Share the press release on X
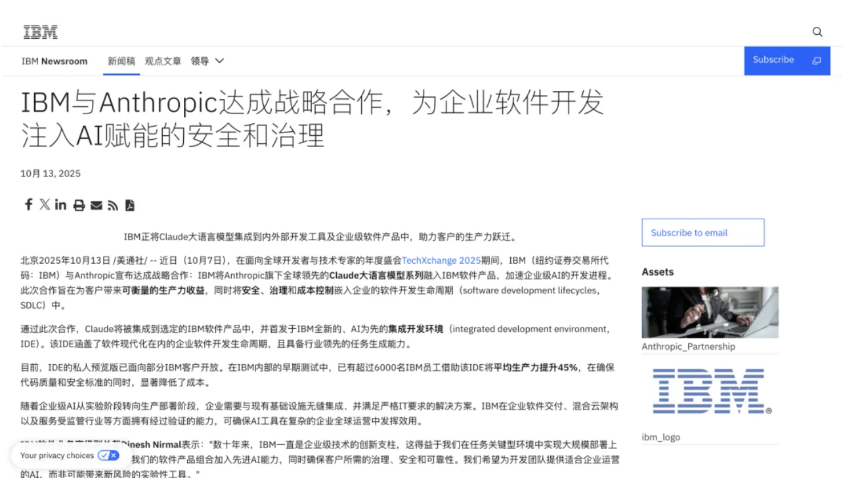Screen dimensions: 843x504 pos(44,204)
